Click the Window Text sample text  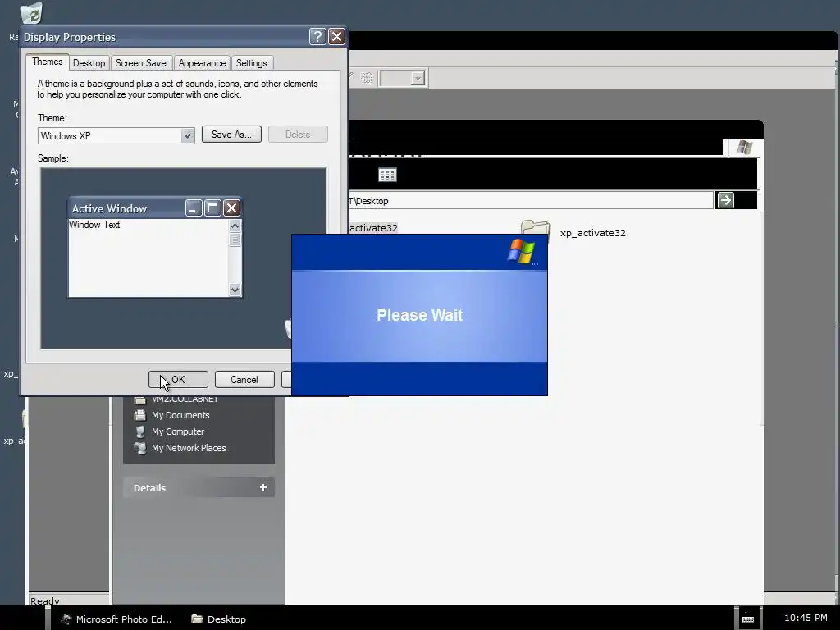coord(94,225)
